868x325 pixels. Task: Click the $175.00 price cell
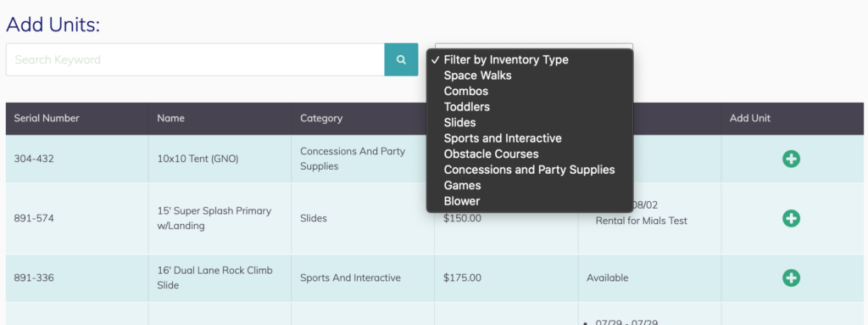(462, 277)
